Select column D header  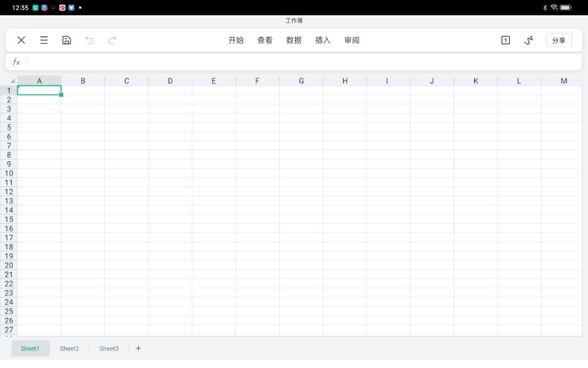[x=170, y=81]
